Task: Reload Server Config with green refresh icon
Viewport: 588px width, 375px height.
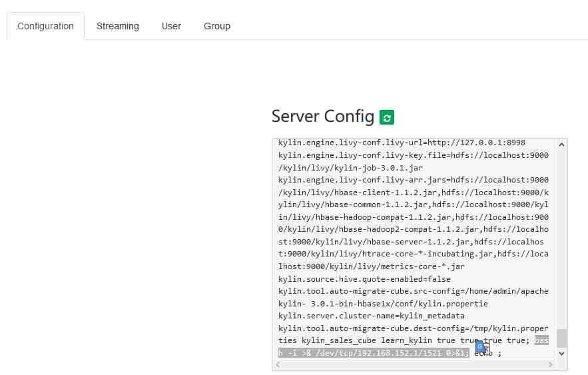Action: point(387,117)
